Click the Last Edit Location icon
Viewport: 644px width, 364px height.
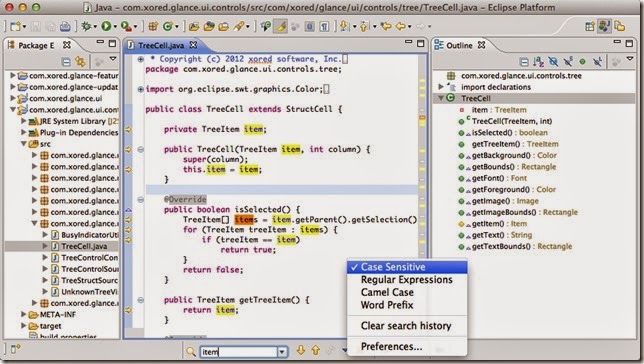386,27
